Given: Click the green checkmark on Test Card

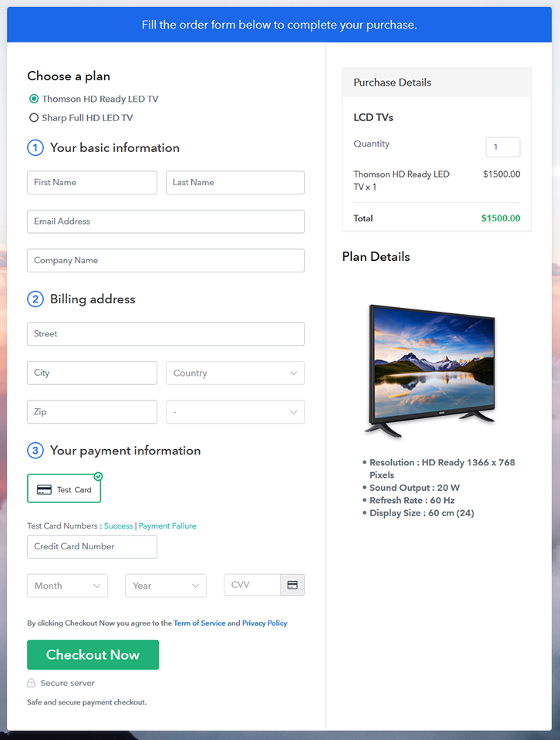Looking at the screenshot, I should (98, 476).
